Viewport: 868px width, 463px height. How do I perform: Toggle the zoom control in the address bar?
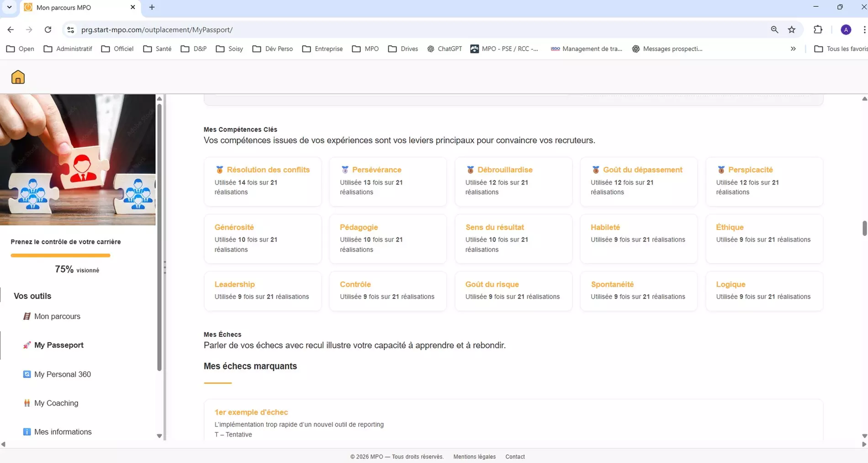[774, 29]
